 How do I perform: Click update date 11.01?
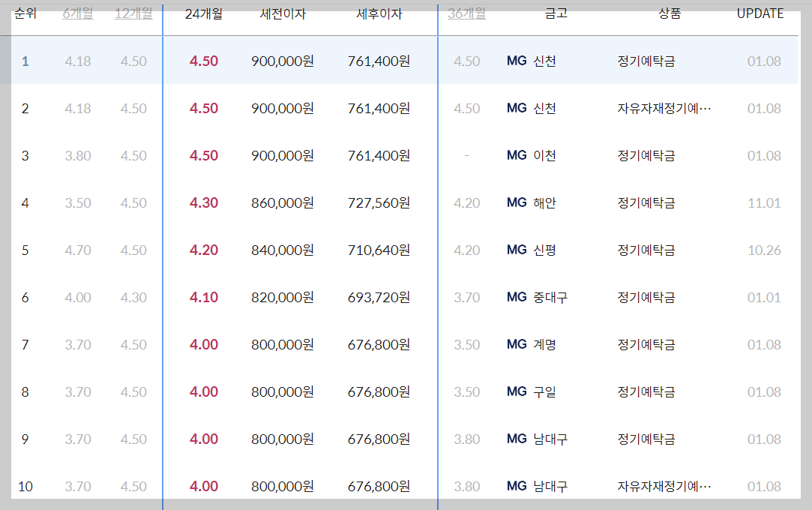click(x=764, y=202)
